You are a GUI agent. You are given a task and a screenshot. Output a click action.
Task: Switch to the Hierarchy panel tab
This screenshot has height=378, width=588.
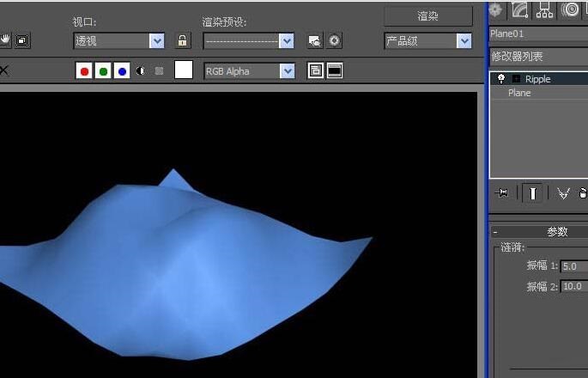tap(544, 10)
